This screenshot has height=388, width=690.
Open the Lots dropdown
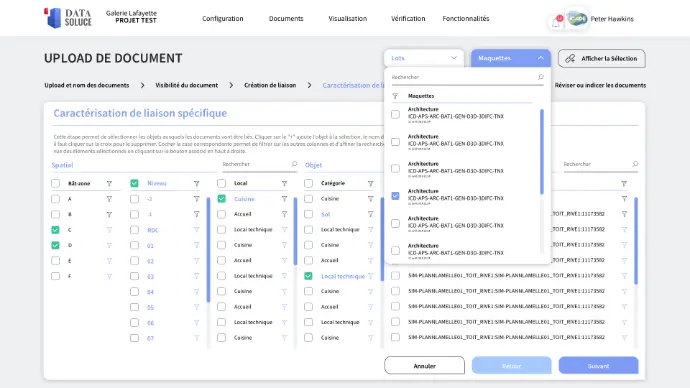coord(424,58)
